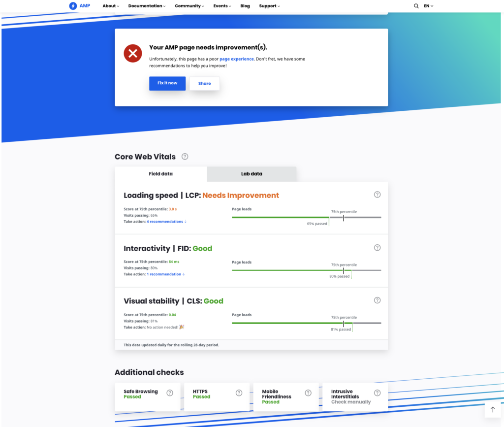The width and height of the screenshot is (504, 427).
Task: Click the Needs Improvement status text
Action: coord(241,196)
